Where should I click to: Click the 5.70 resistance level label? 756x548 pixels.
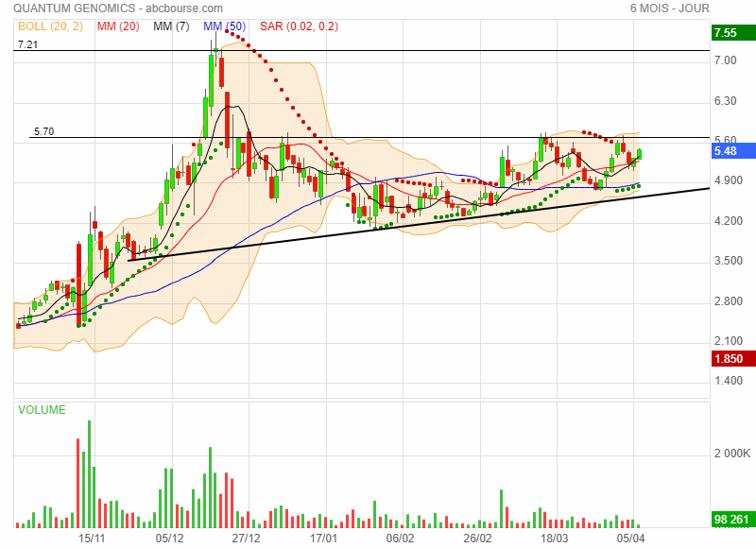click(x=43, y=131)
